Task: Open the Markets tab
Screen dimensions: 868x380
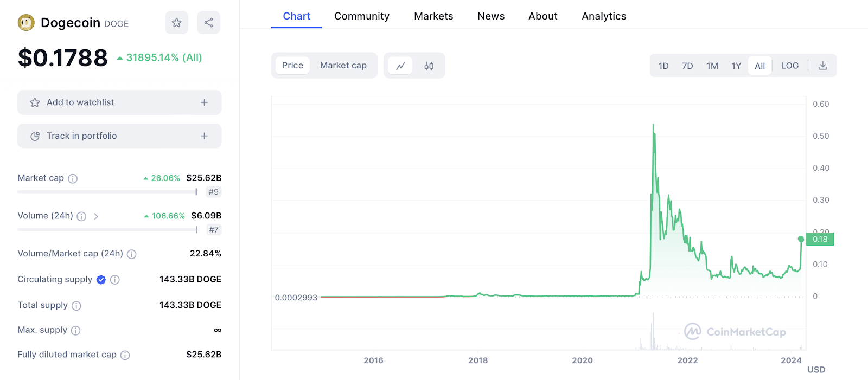Action: tap(433, 16)
